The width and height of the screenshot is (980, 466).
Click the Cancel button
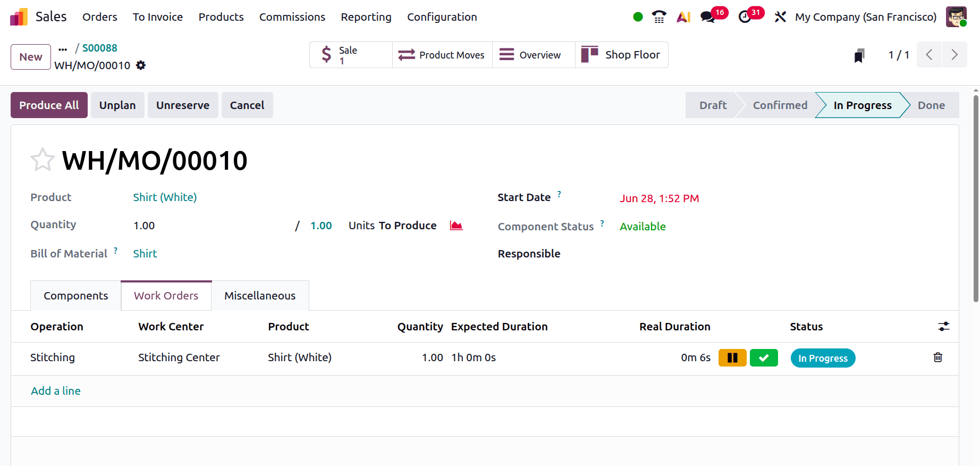[x=247, y=105]
